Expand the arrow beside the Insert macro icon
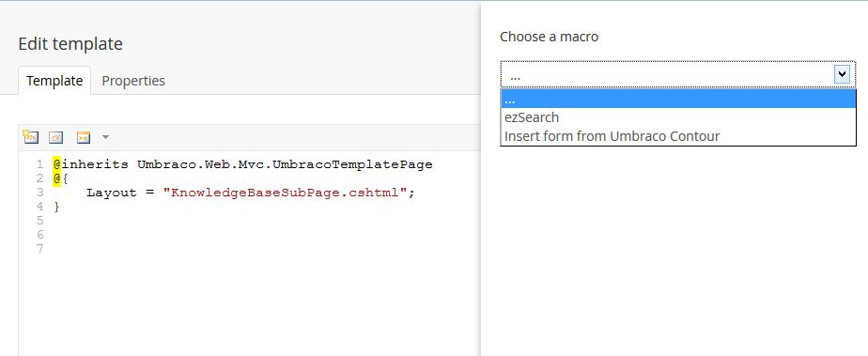Image resolution: width=868 pixels, height=356 pixels. point(106,137)
